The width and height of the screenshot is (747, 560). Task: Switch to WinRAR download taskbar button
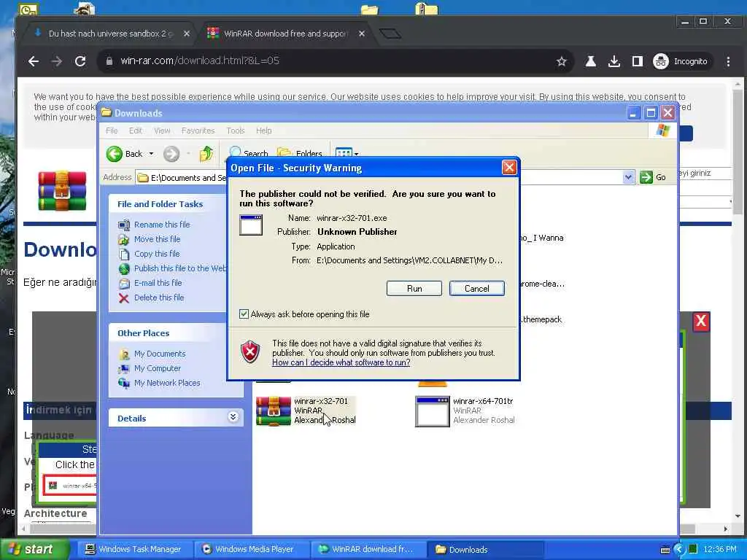click(x=369, y=549)
